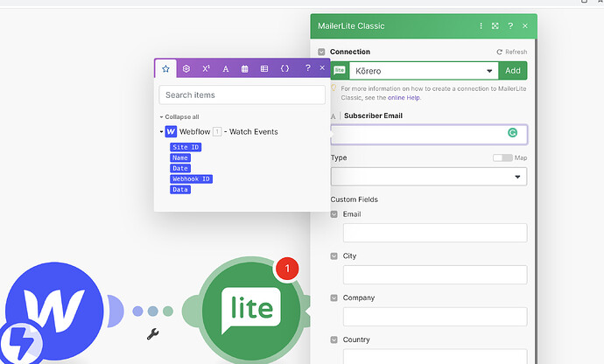
Task: Click the City input field
Action: point(435,275)
